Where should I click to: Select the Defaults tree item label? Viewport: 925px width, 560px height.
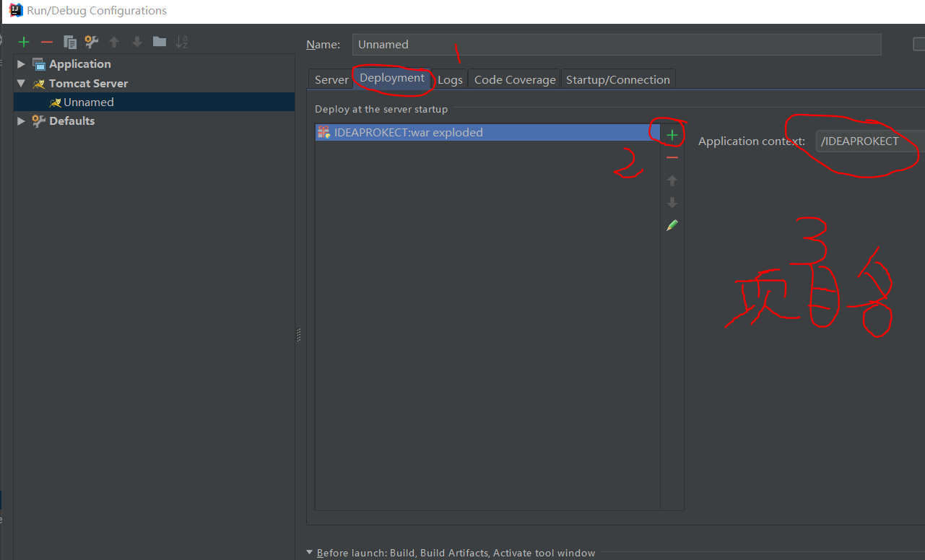click(x=72, y=121)
